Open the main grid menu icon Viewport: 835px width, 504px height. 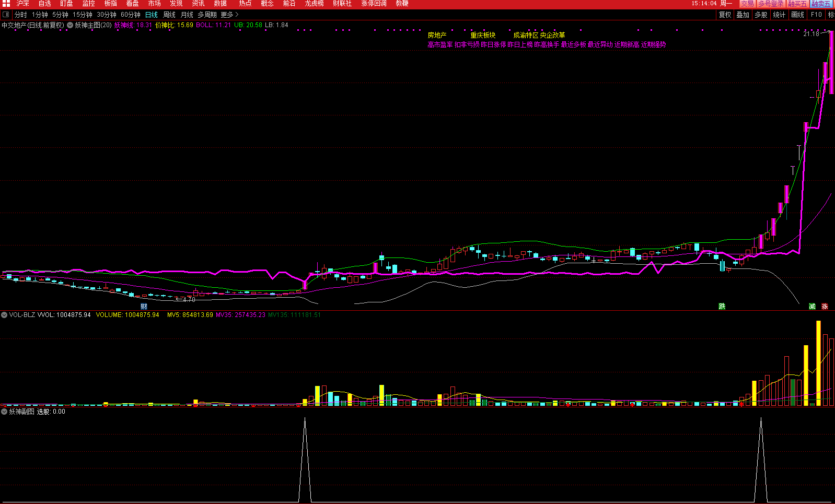point(6,4)
